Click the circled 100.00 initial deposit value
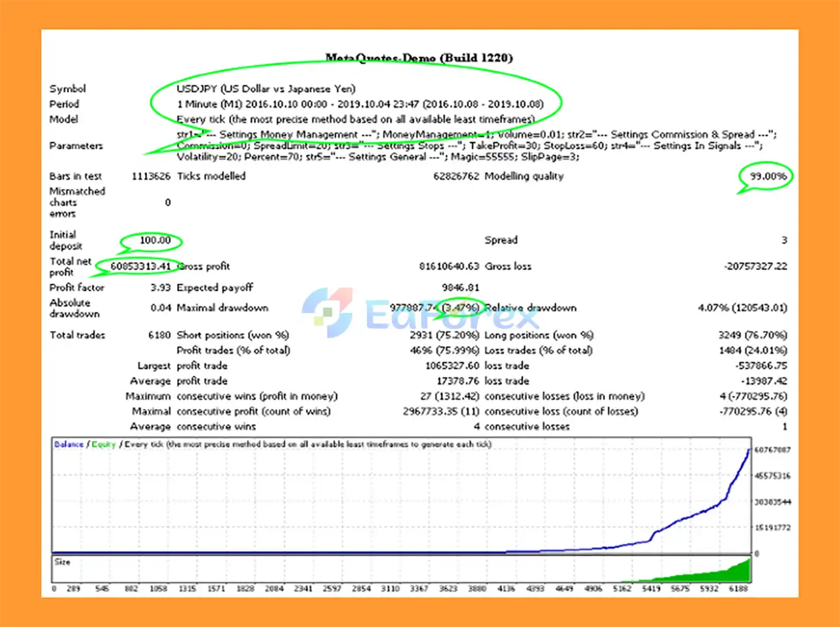 coord(155,240)
